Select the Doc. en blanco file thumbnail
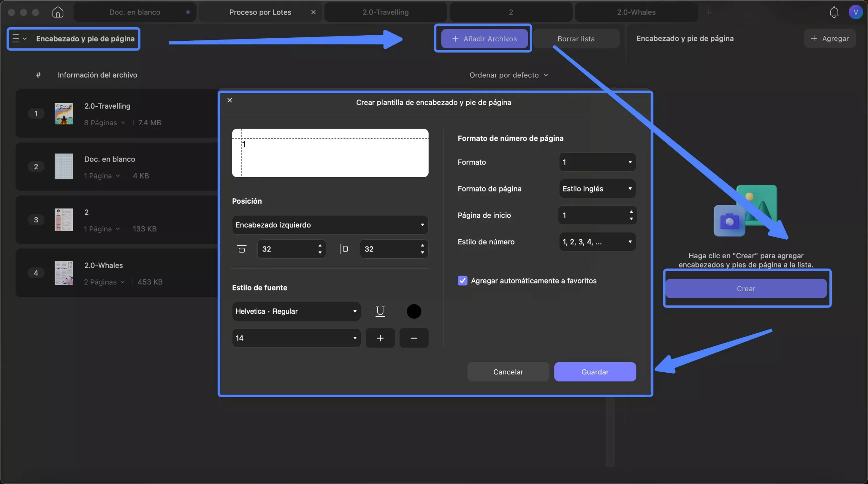 tap(64, 167)
